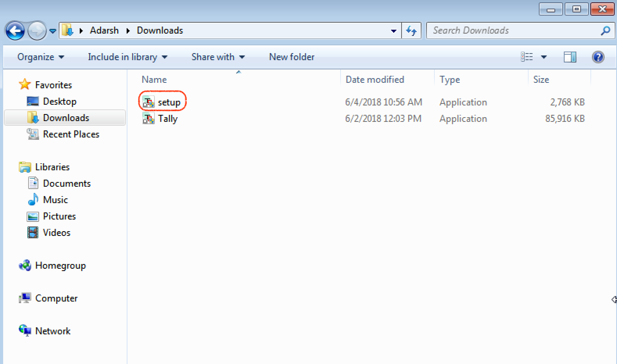Click Application type in the setup row

coord(463,102)
